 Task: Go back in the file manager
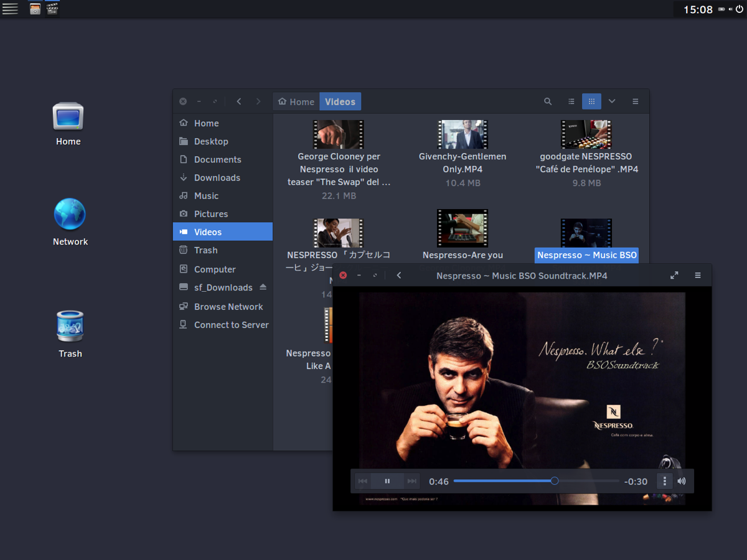click(x=239, y=101)
